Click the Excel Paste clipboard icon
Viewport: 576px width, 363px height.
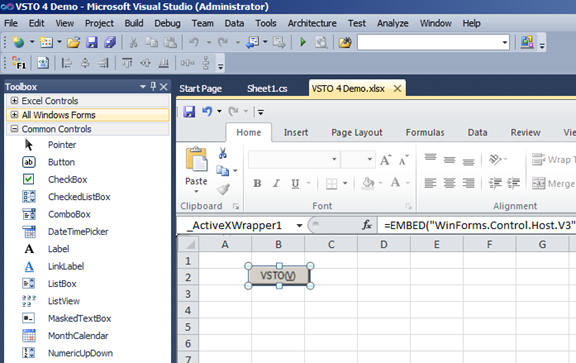(x=197, y=159)
